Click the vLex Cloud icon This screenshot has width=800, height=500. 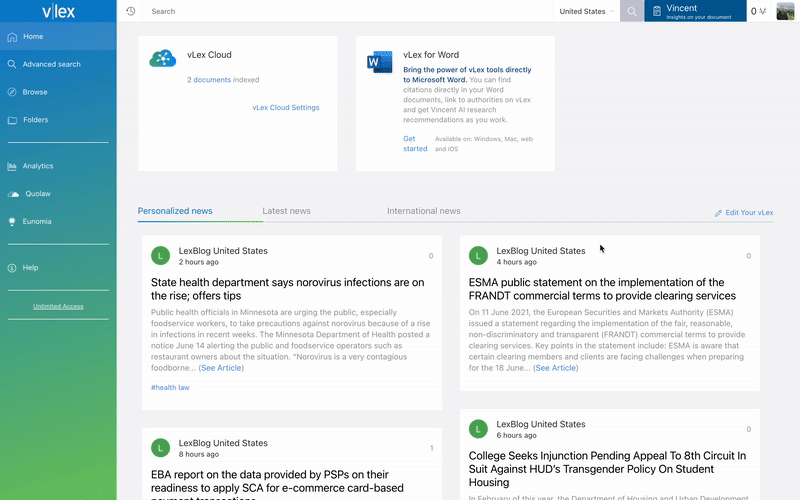point(163,59)
